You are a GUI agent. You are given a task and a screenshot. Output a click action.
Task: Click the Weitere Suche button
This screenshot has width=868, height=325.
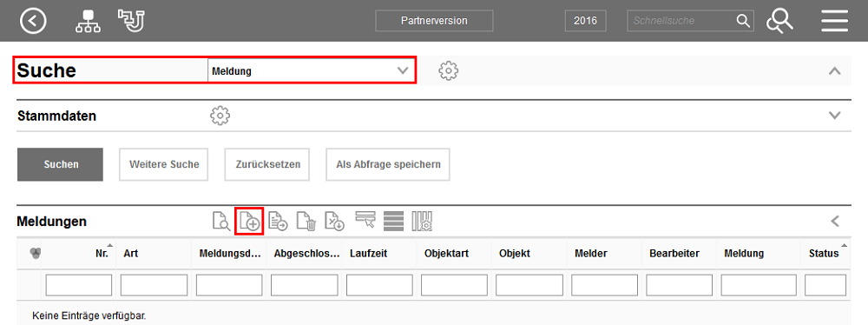pyautogui.click(x=164, y=165)
